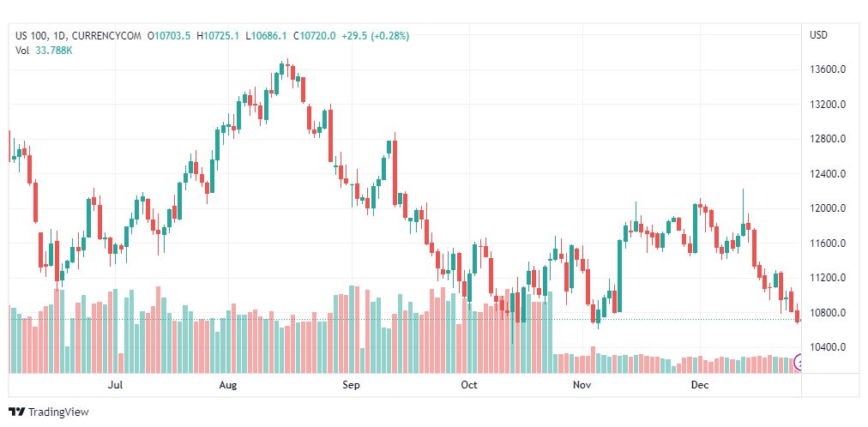
Task: Click the 13600.0 price axis label
Action: [829, 69]
